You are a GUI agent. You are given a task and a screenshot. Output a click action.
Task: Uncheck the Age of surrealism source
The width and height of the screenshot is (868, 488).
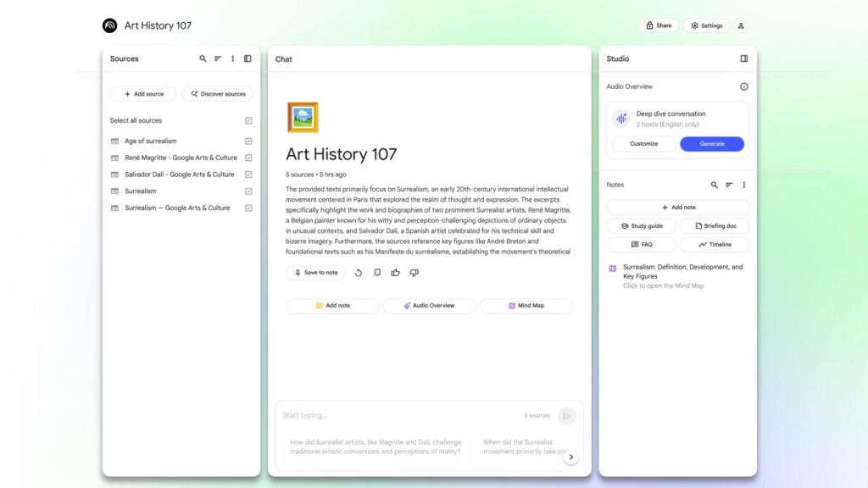click(x=248, y=141)
